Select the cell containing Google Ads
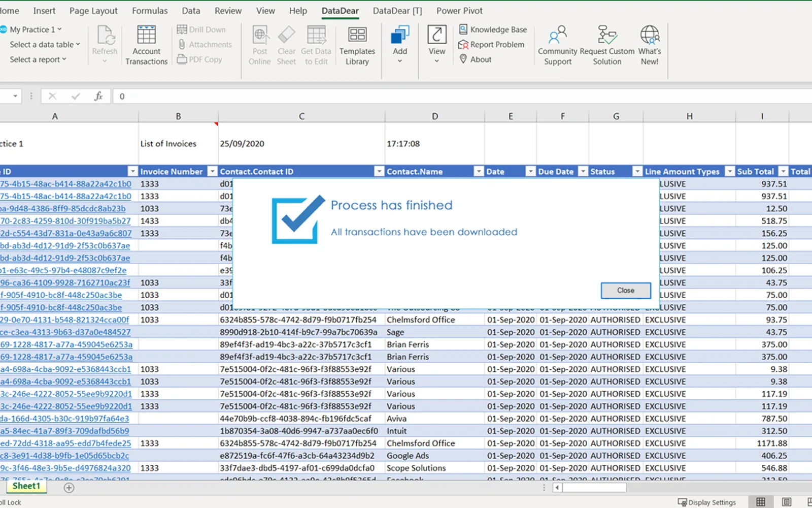 click(x=434, y=456)
